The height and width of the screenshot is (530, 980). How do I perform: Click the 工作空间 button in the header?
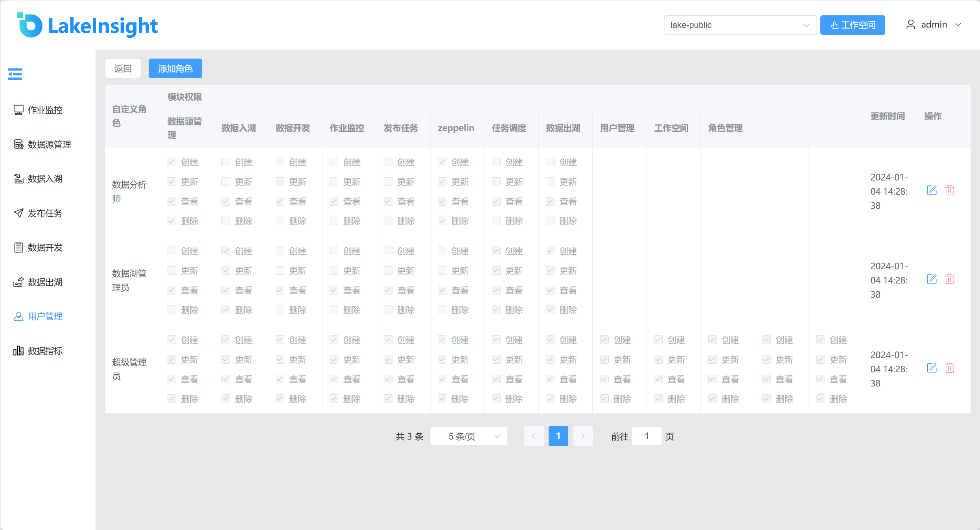pos(853,25)
